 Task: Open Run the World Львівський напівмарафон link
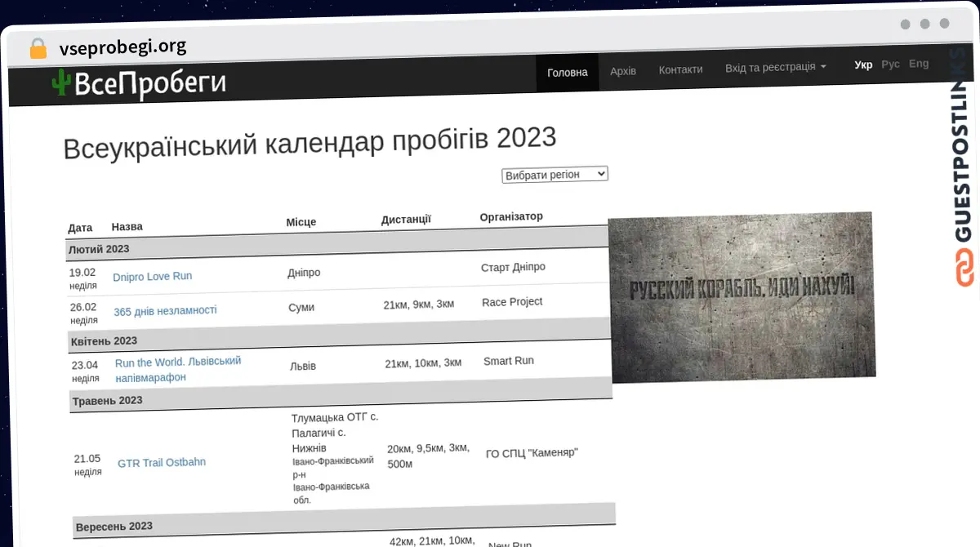tap(178, 369)
